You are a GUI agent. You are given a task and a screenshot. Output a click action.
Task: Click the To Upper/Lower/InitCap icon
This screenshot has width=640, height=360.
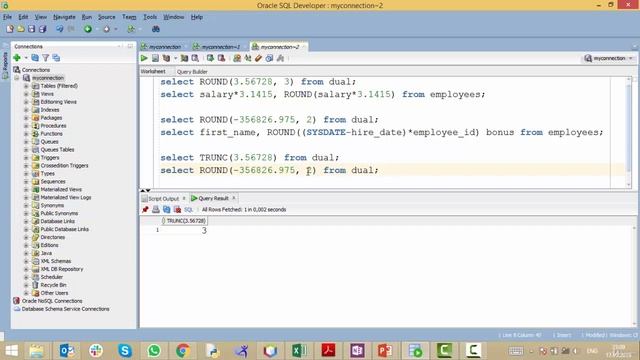248,58
